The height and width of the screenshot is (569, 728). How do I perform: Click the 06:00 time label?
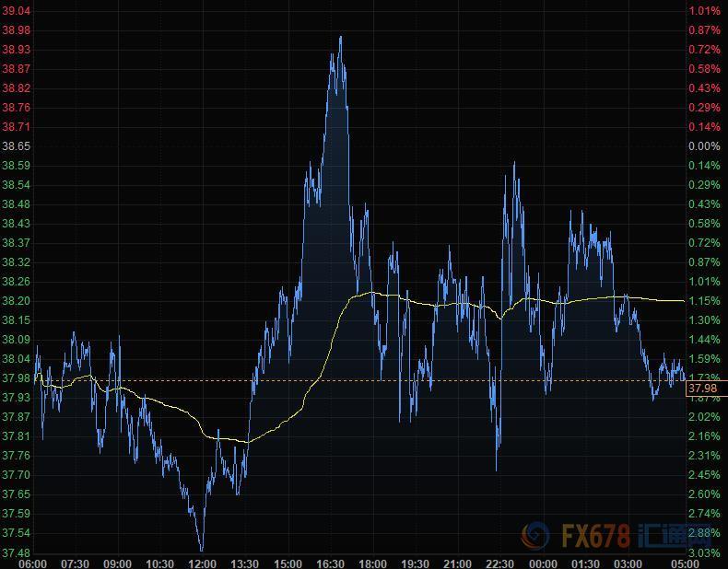pyautogui.click(x=32, y=563)
